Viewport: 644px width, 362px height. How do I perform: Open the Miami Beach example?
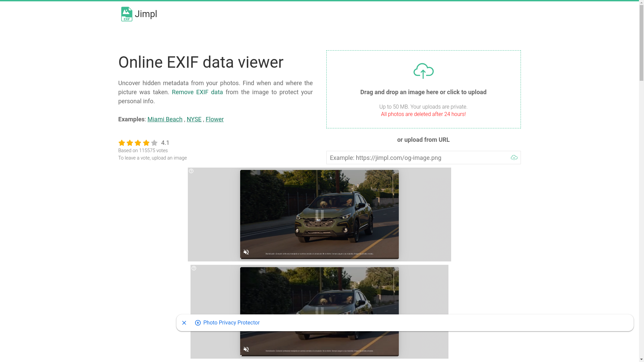(165, 119)
